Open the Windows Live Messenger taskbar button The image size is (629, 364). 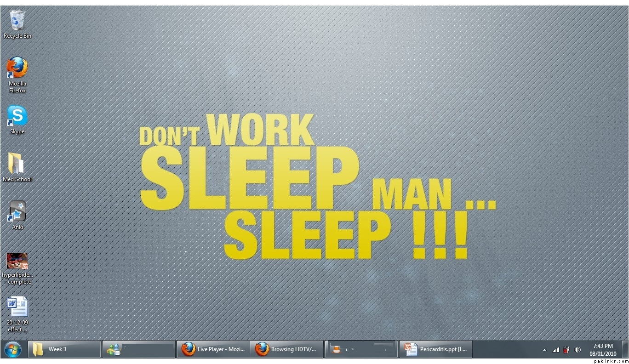[x=138, y=349]
